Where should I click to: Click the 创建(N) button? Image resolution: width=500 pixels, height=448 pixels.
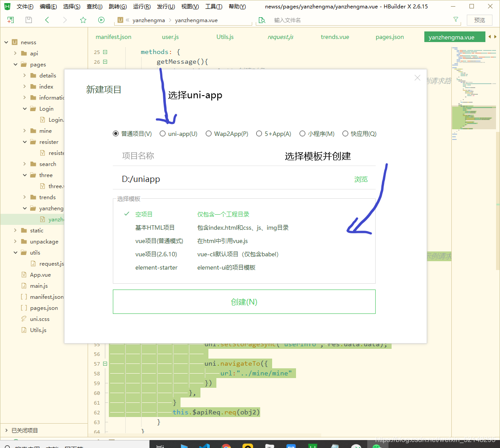pos(244,302)
